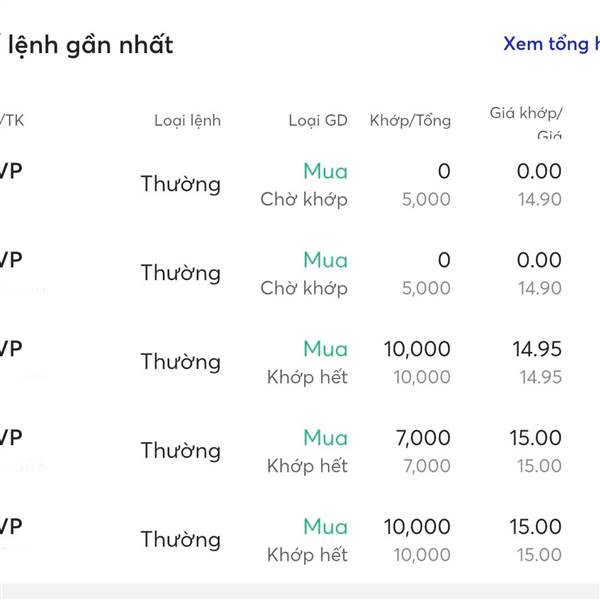Tap the 14.95 matched price value
This screenshot has width=600, height=600.
tap(537, 349)
